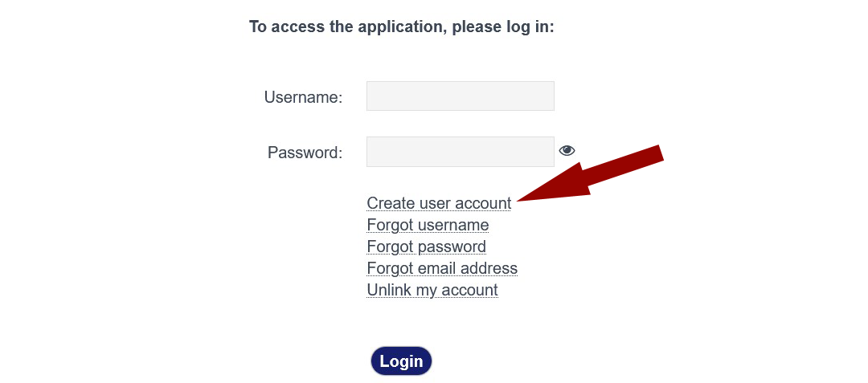Choose the Unlink my account link

click(x=432, y=290)
